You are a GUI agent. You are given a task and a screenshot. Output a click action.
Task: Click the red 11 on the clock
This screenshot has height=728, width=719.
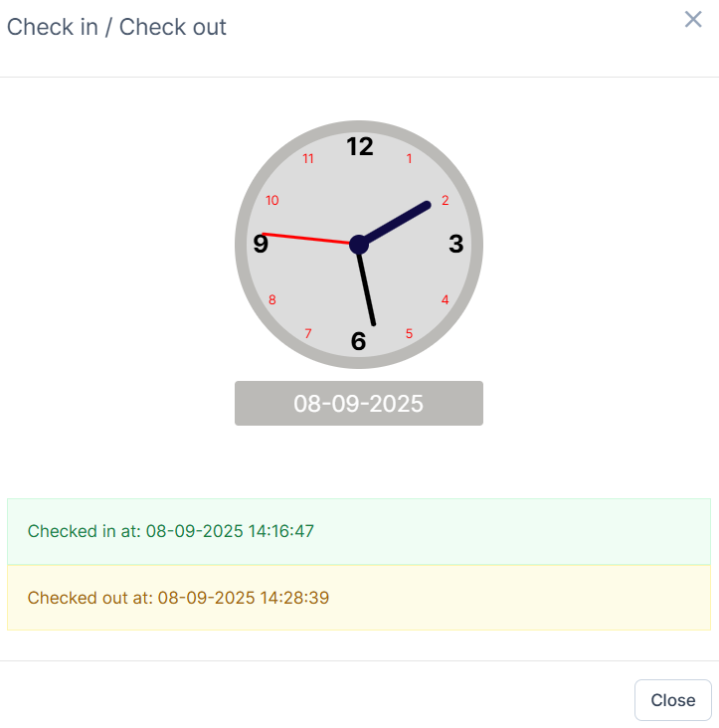(x=308, y=158)
